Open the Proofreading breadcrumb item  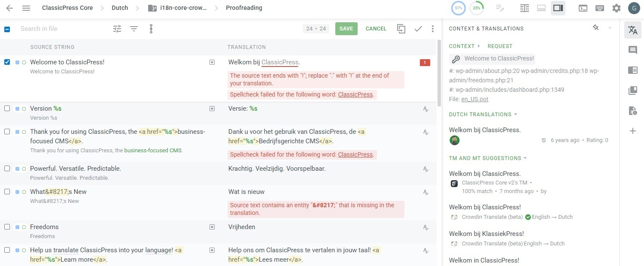(x=244, y=8)
